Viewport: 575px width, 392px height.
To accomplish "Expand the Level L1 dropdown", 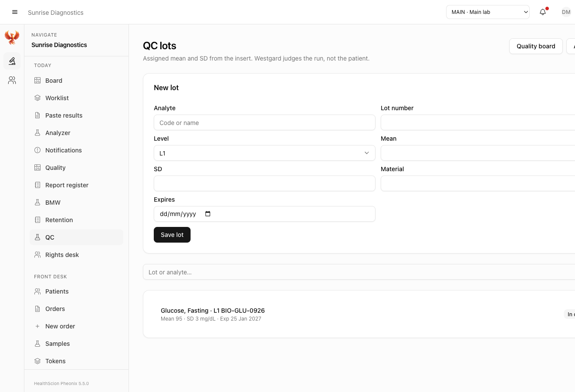I will tap(264, 153).
